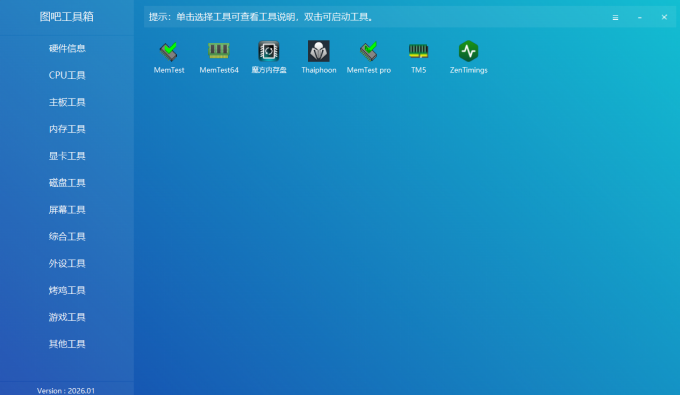The width and height of the screenshot is (680, 395).
Task: Switch to the 综合工具 category
Action: pyautogui.click(x=67, y=236)
